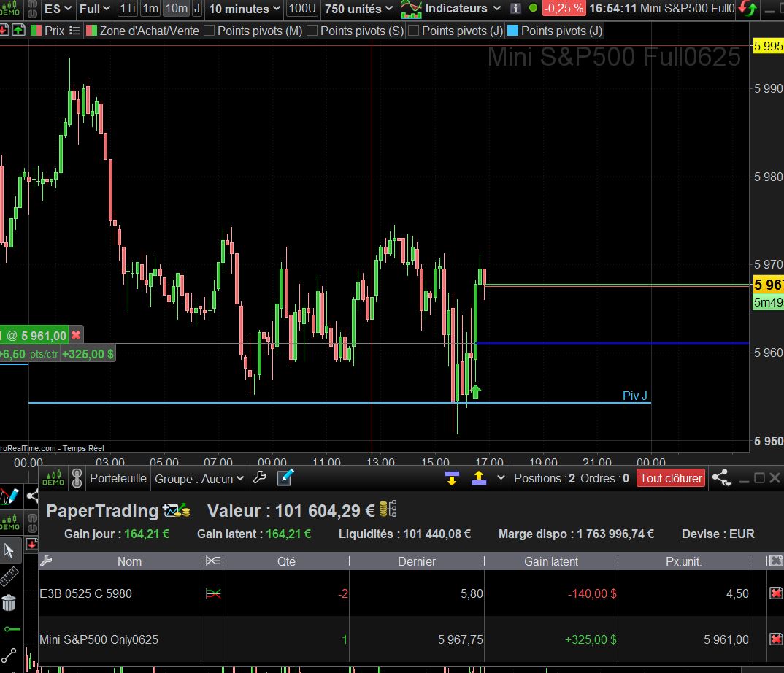Click the edit pencil note icon
The image size is (784, 673).
[285, 477]
